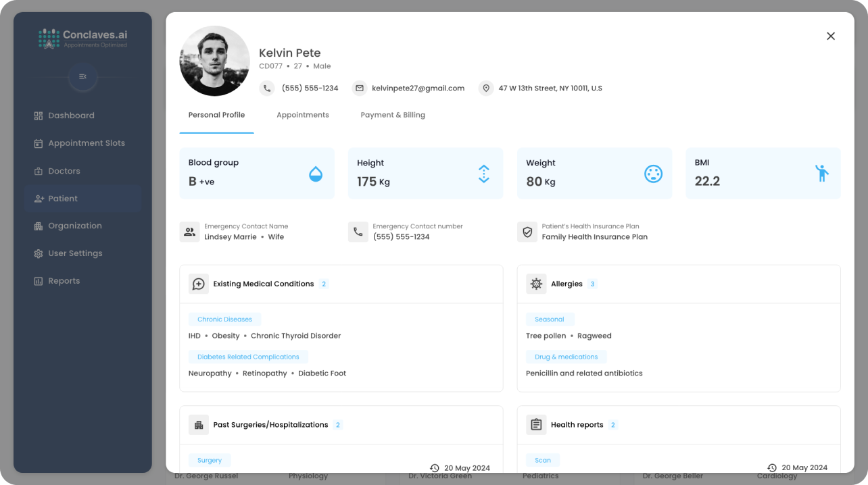The width and height of the screenshot is (868, 485).
Task: Switch to the Appointments tab
Action: pos(302,115)
